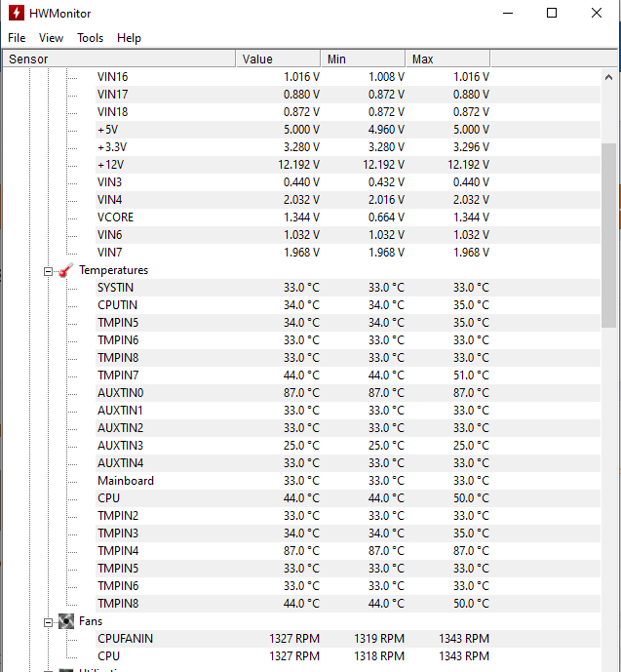This screenshot has width=621, height=672.
Task: Select the TMPIN7 temperature row
Action: pos(348,376)
